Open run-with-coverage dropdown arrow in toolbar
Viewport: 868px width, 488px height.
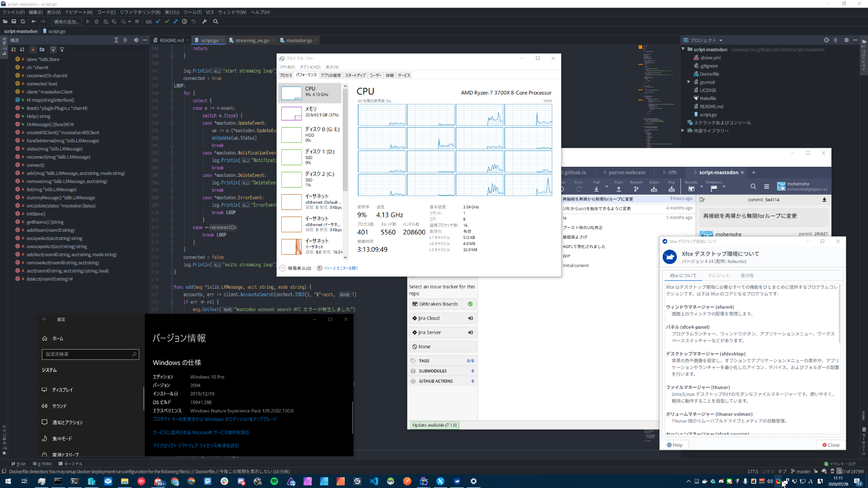[x=129, y=21]
